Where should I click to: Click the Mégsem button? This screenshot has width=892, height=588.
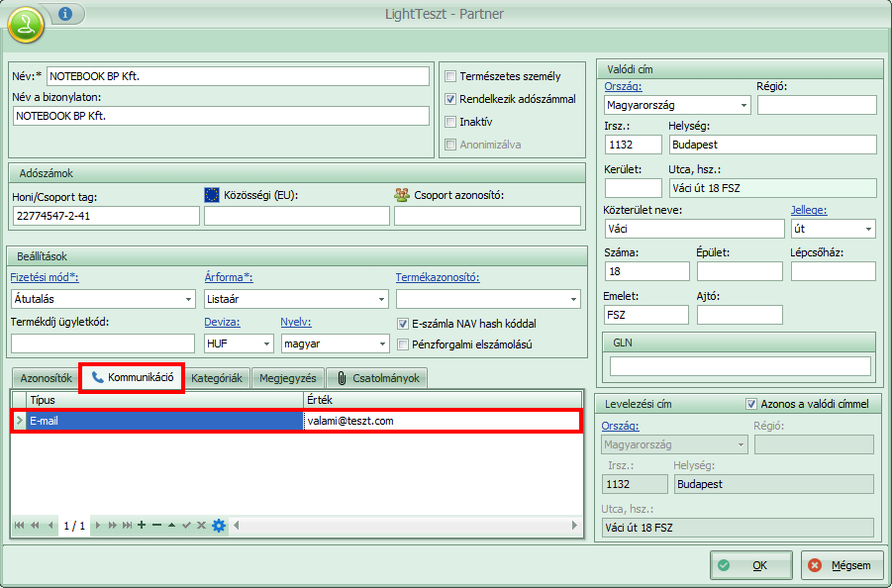pyautogui.click(x=842, y=565)
